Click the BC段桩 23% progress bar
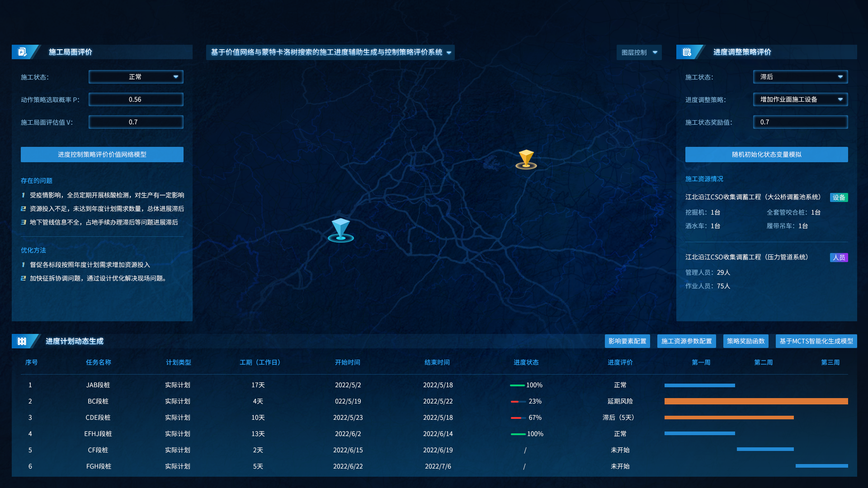 click(518, 401)
